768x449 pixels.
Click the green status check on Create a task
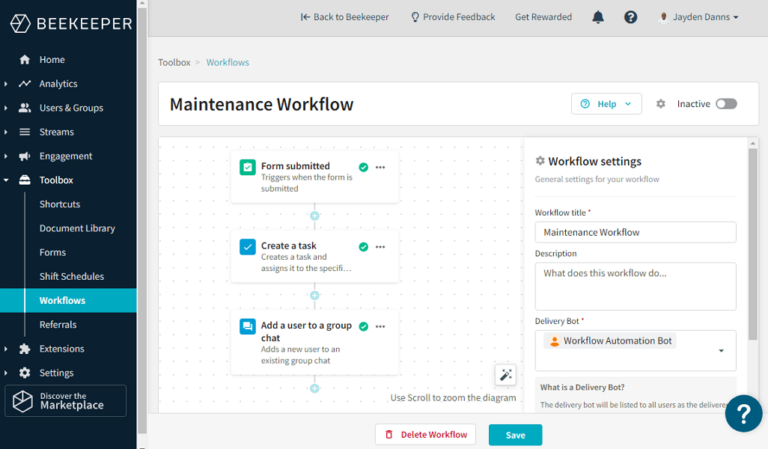pyautogui.click(x=363, y=247)
